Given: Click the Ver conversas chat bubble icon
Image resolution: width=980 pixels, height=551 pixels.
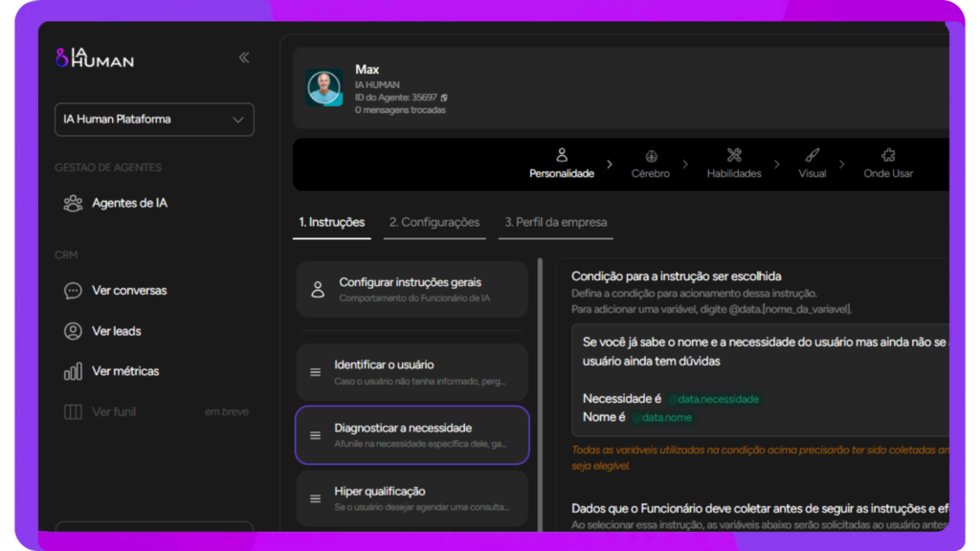Looking at the screenshot, I should pyautogui.click(x=73, y=291).
